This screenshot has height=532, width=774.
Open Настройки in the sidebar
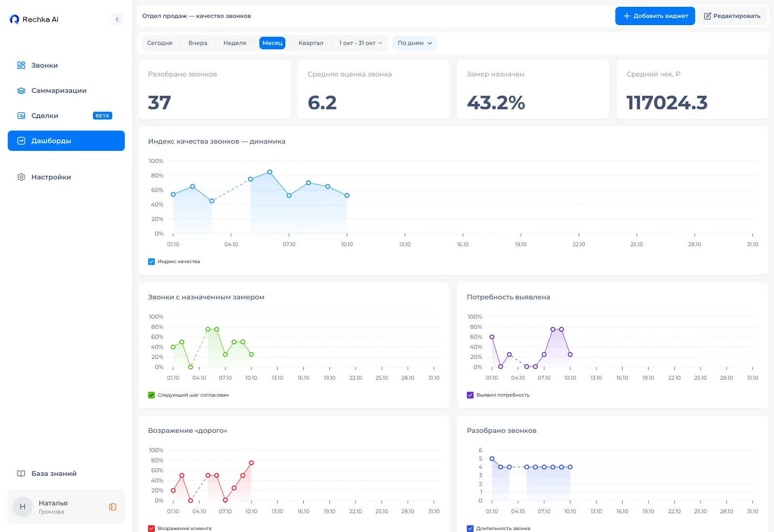(66, 177)
